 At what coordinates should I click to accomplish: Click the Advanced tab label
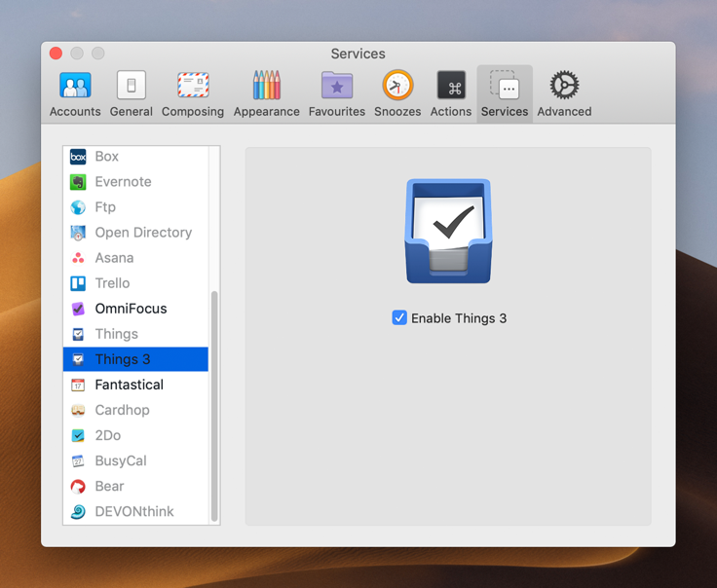coord(564,112)
